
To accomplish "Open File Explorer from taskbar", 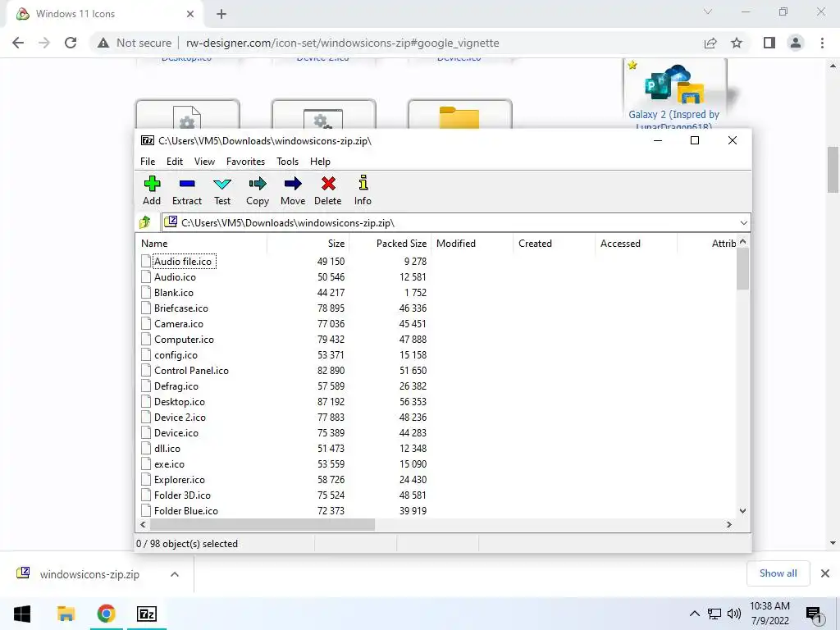I will pos(66,614).
